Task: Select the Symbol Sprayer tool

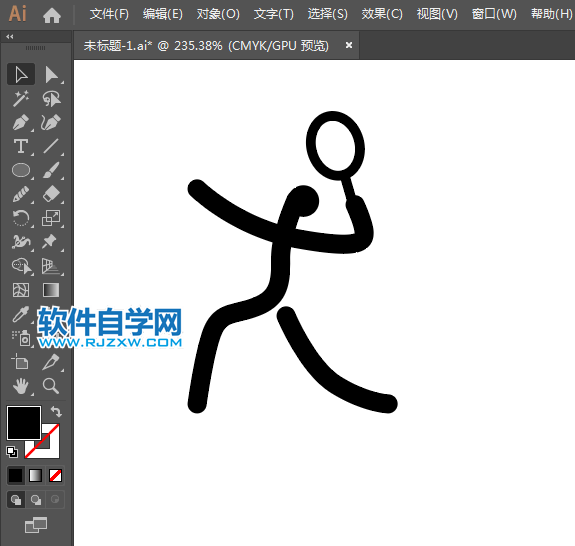Action: click(21, 338)
